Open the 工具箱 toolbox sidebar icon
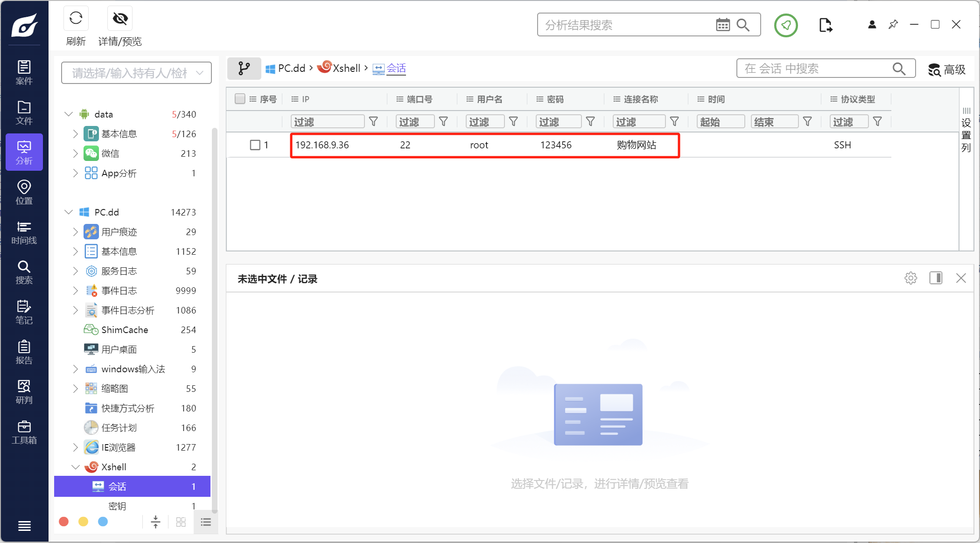This screenshot has width=980, height=543. click(x=24, y=432)
